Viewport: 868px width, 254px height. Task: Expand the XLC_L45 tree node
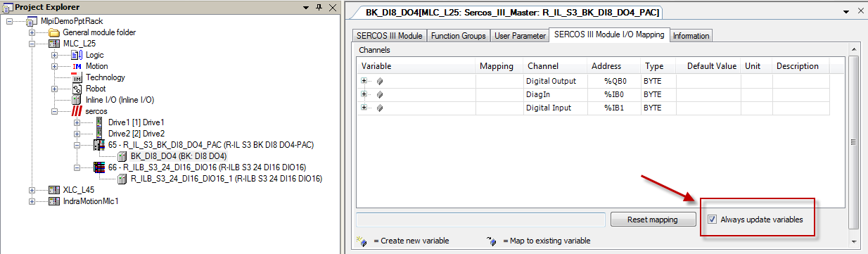pyautogui.click(x=32, y=190)
